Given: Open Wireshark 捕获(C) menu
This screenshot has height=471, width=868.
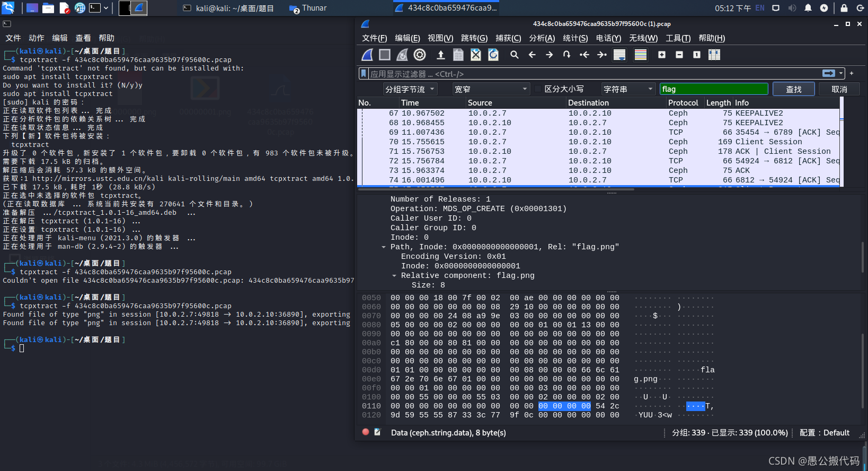Looking at the screenshot, I should coord(508,38).
